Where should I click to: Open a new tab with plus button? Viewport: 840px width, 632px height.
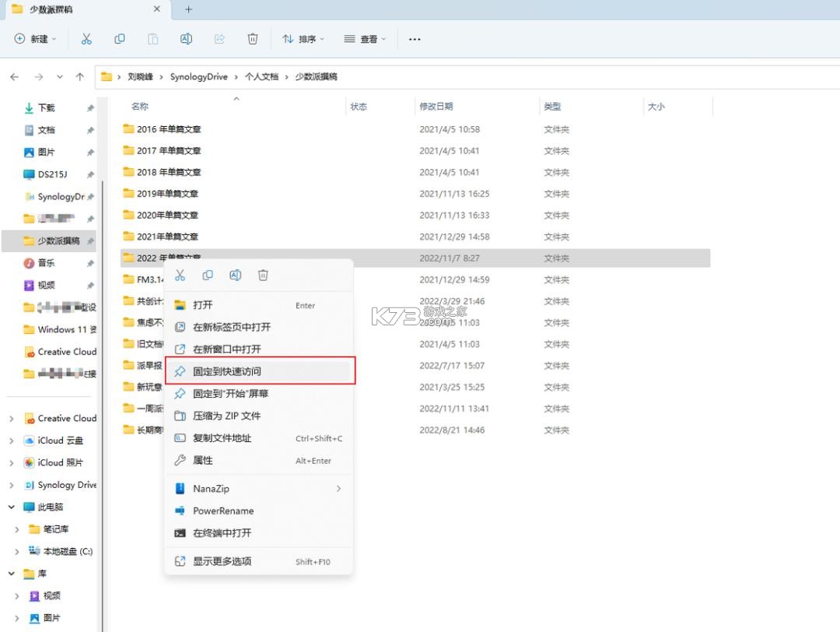click(188, 9)
